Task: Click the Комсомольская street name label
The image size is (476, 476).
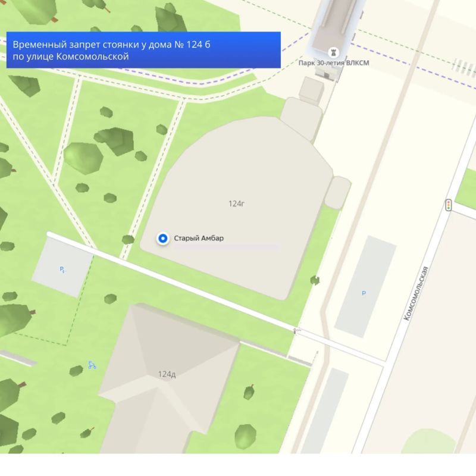Action: pyautogui.click(x=415, y=293)
